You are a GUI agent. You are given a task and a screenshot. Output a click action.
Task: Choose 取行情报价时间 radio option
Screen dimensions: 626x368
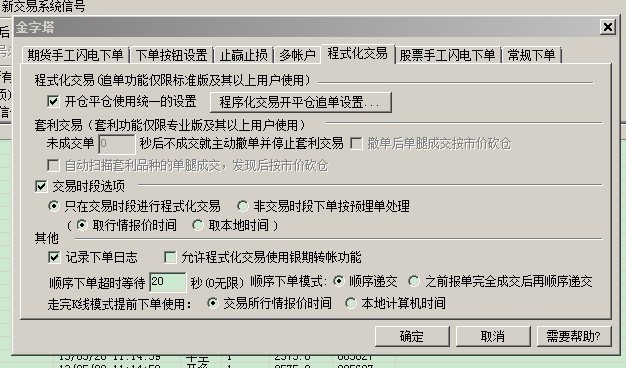[x=81, y=225]
